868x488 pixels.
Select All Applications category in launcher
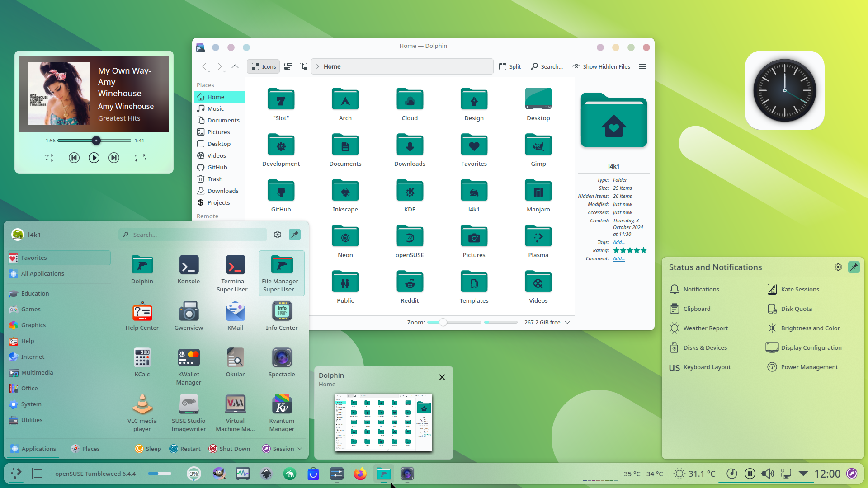59,273
